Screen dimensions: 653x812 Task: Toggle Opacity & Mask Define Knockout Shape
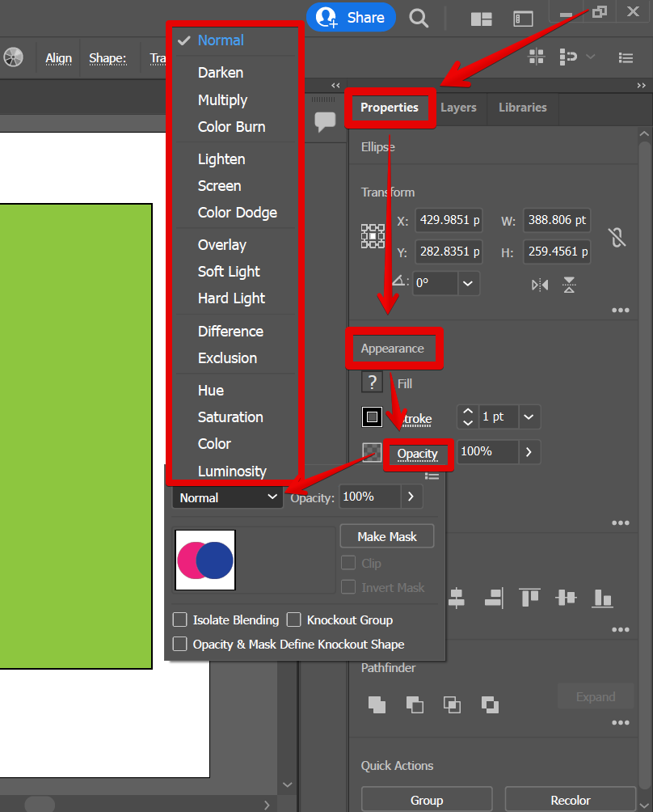pyautogui.click(x=180, y=645)
